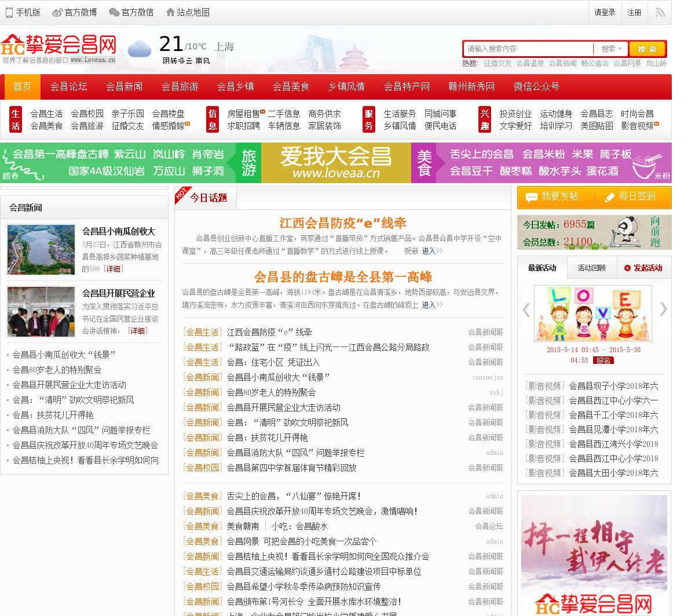Image resolution: width=695 pixels, height=616 pixels.
Task: Click 发起活动 to start an activity
Action: (x=643, y=268)
